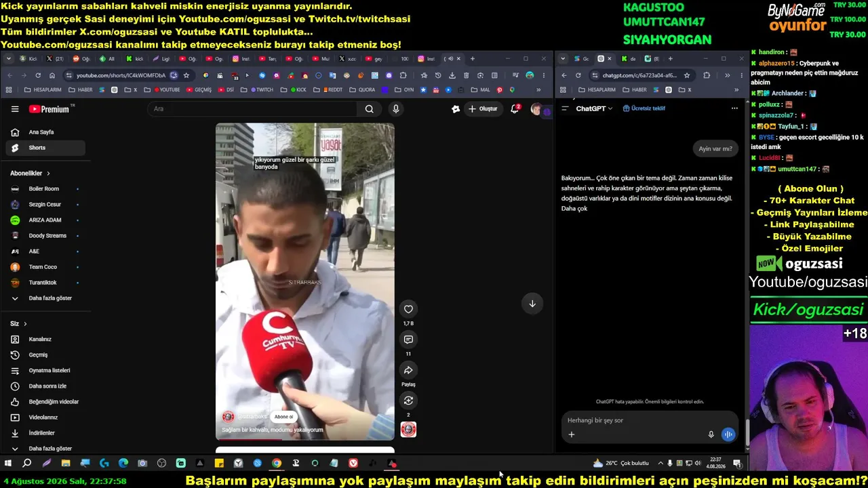
Task: Expand the Abonelikler section
Action: [x=31, y=174]
